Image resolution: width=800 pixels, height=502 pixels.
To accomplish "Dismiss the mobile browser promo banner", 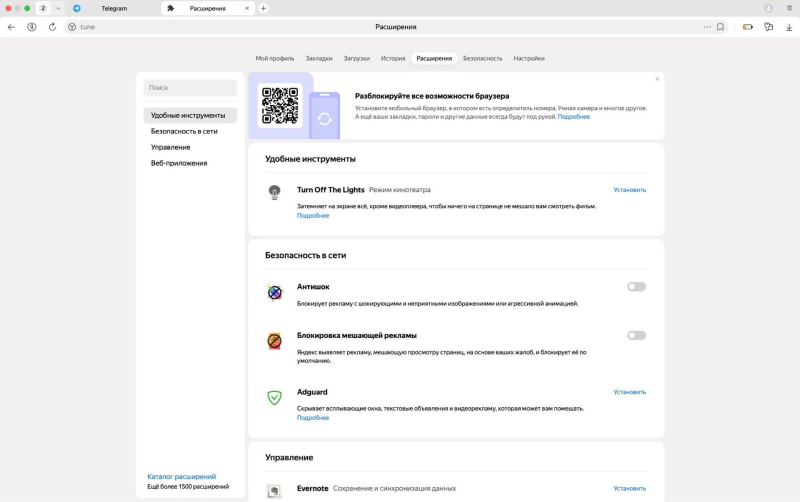I will click(x=657, y=79).
